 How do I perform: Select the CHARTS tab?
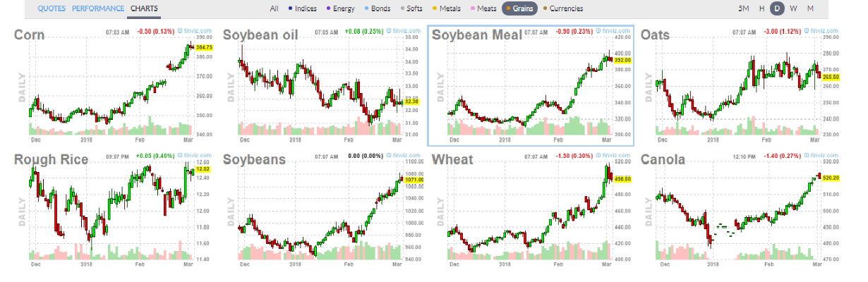coord(144,9)
